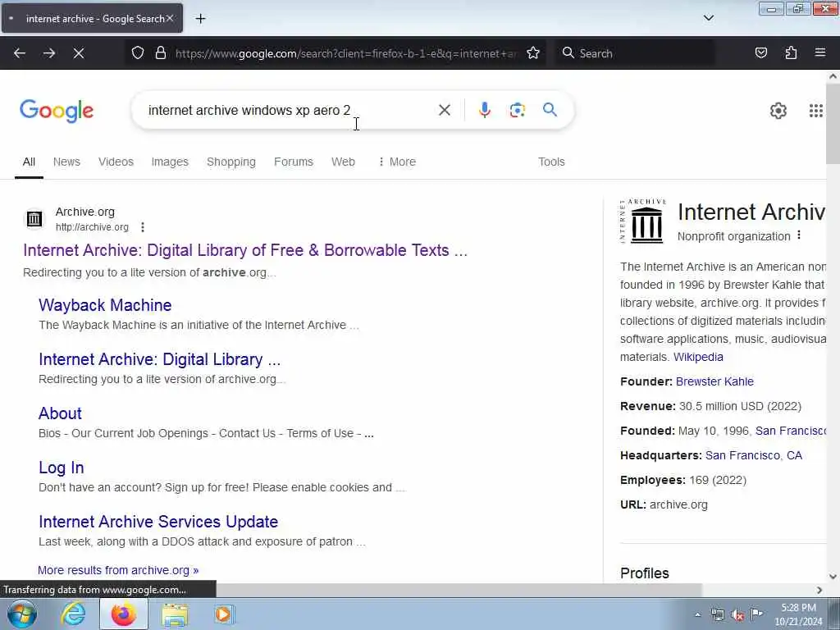Open the Internet Archive: Digital Library sublink
840x630 pixels.
point(160,359)
